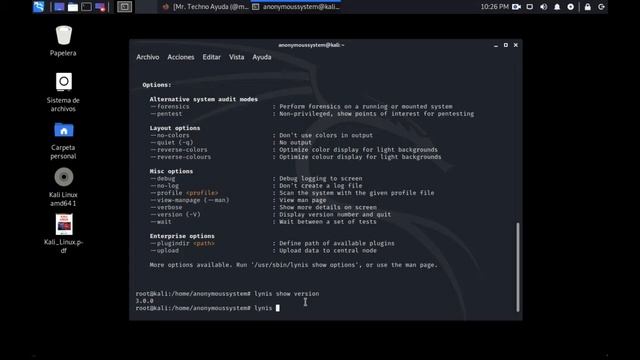Click the circular power manager tray icon

click(571, 7)
